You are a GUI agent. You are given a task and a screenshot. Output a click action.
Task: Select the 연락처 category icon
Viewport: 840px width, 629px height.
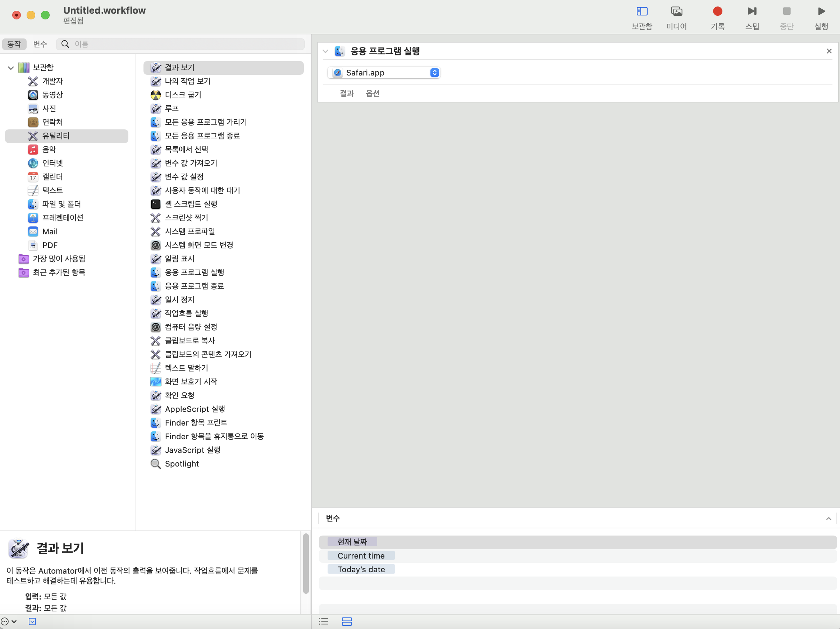coord(33,122)
